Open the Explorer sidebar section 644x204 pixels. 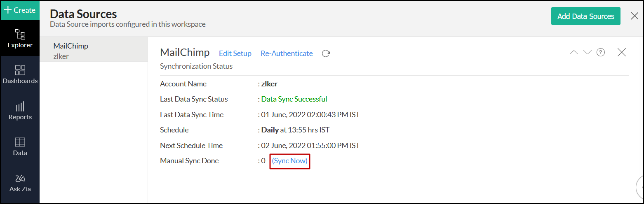click(x=20, y=38)
